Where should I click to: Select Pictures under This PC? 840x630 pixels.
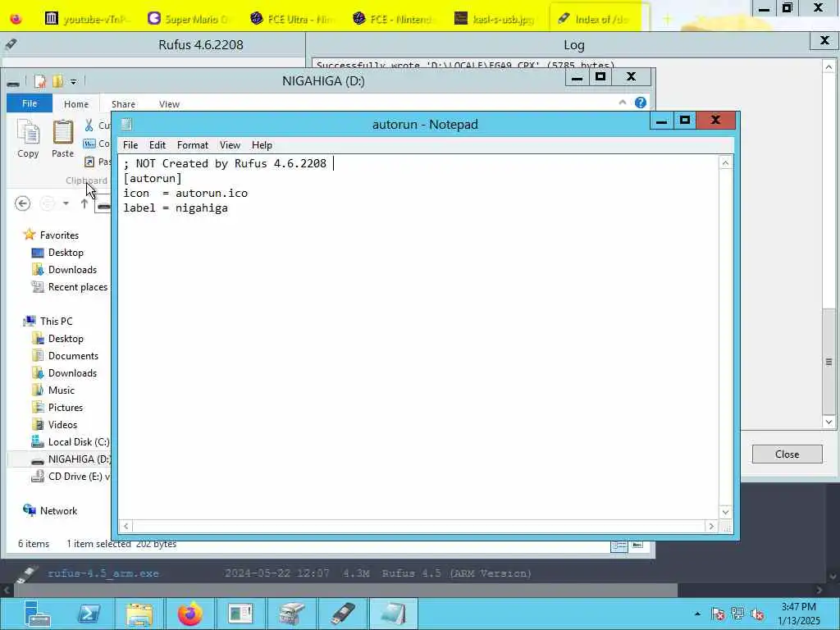pos(66,407)
